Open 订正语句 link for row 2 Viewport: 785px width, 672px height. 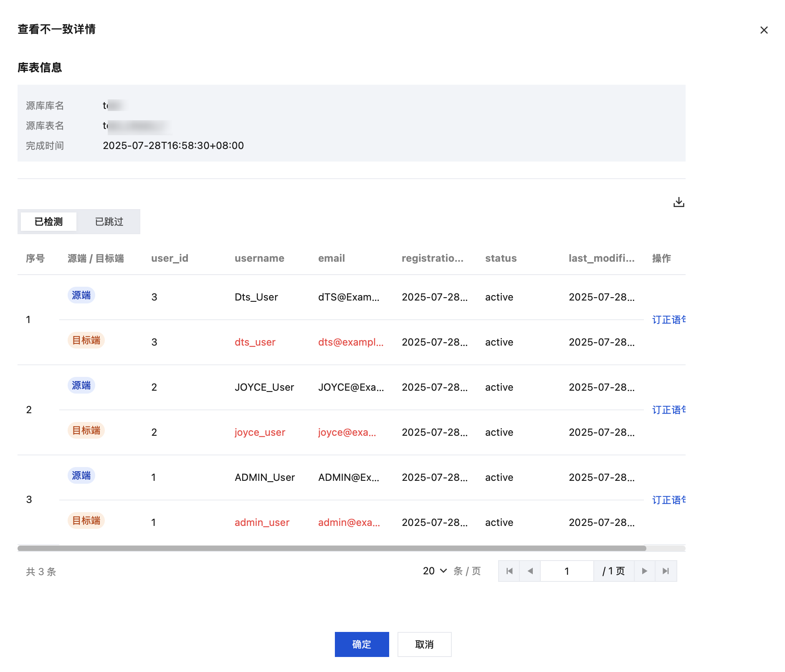click(668, 410)
